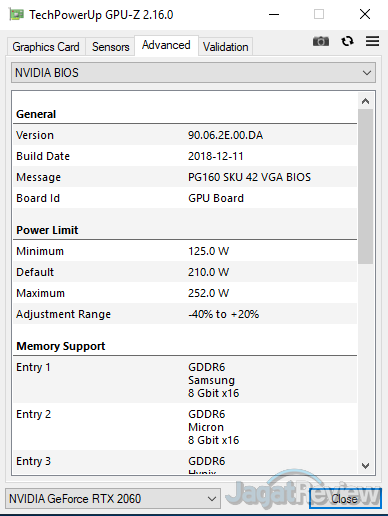
Task: Select the Advanced tab
Action: (x=166, y=45)
